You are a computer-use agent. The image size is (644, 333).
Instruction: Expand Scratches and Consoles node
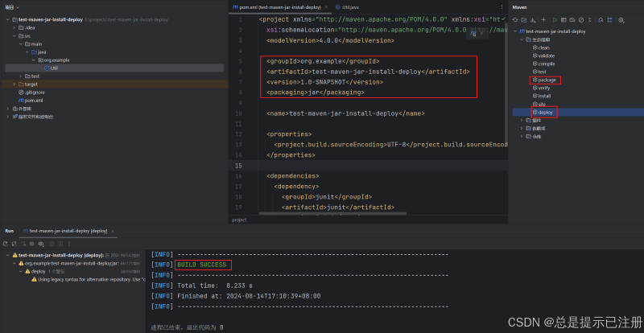[8, 117]
